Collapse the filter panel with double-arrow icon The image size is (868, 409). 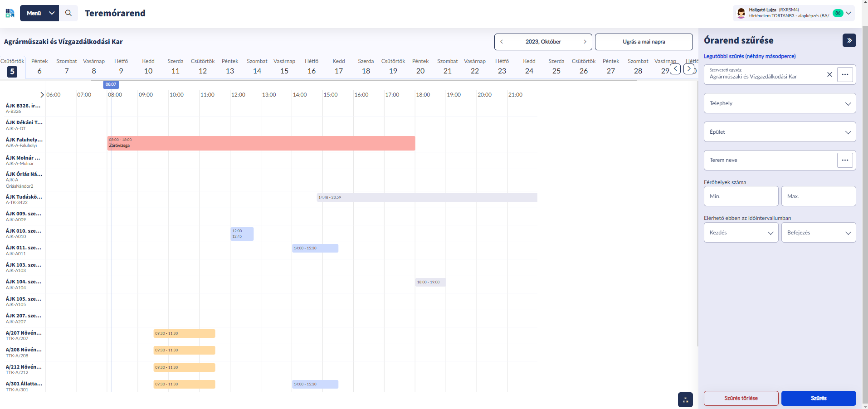[849, 40]
